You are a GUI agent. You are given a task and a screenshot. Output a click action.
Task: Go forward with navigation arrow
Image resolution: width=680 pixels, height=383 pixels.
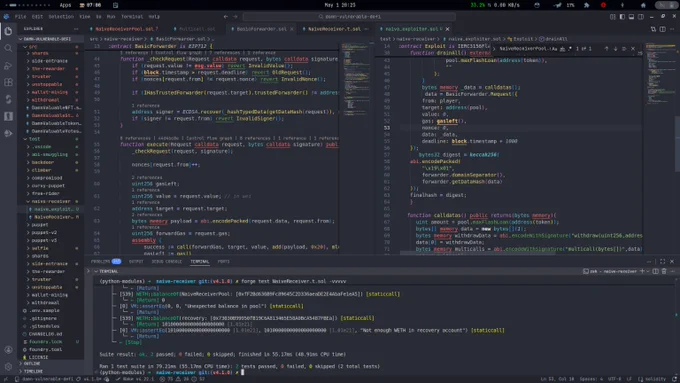click(x=235, y=16)
